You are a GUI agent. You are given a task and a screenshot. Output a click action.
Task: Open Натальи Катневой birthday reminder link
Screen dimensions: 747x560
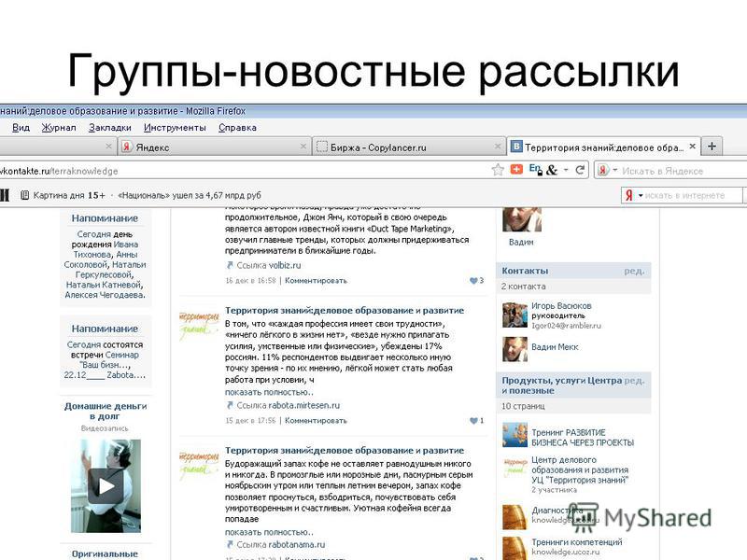[104, 285]
